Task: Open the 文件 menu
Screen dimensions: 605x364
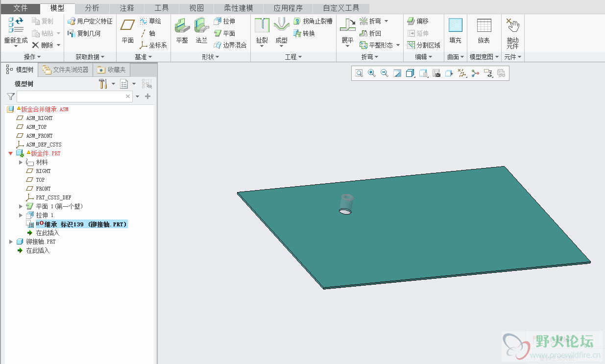Action: [x=21, y=8]
